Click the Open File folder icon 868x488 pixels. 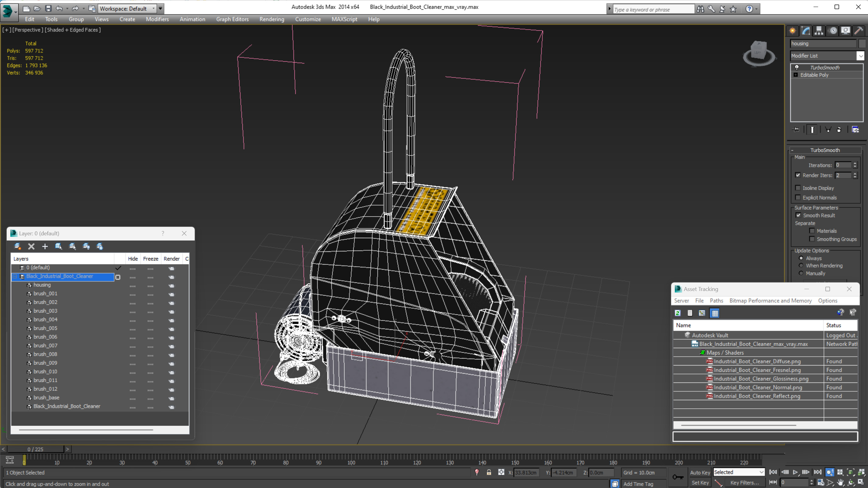coord(37,9)
